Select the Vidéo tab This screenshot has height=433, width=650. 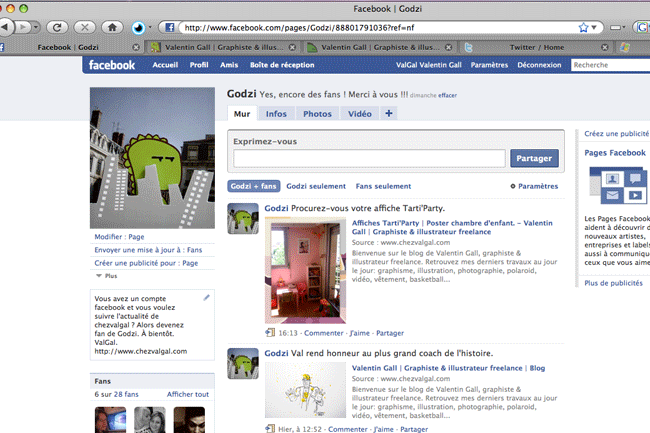pos(359,114)
